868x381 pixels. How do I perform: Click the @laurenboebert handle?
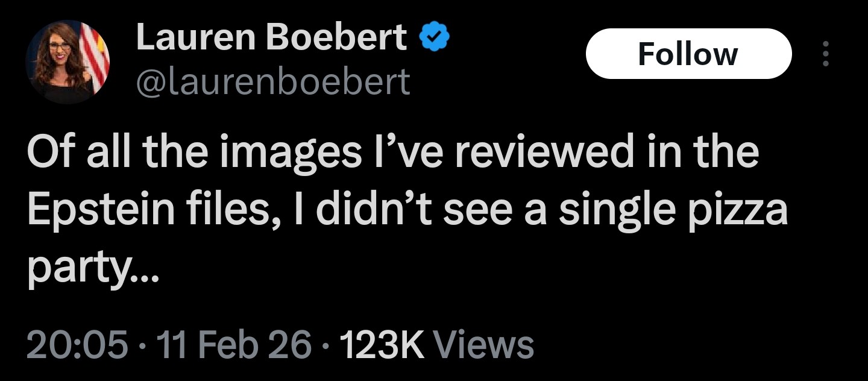coord(273,81)
